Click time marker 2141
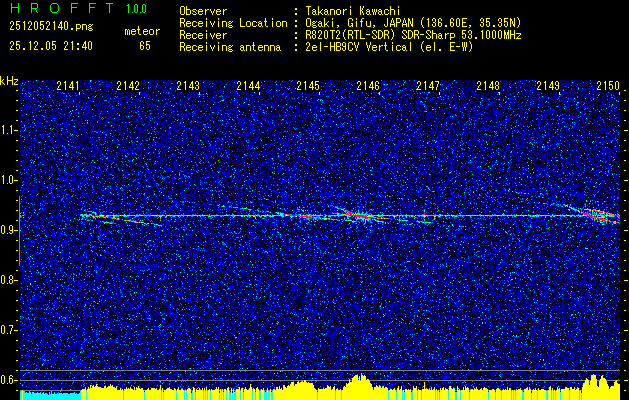Image resolution: width=629 pixels, height=400 pixels. tap(68, 85)
